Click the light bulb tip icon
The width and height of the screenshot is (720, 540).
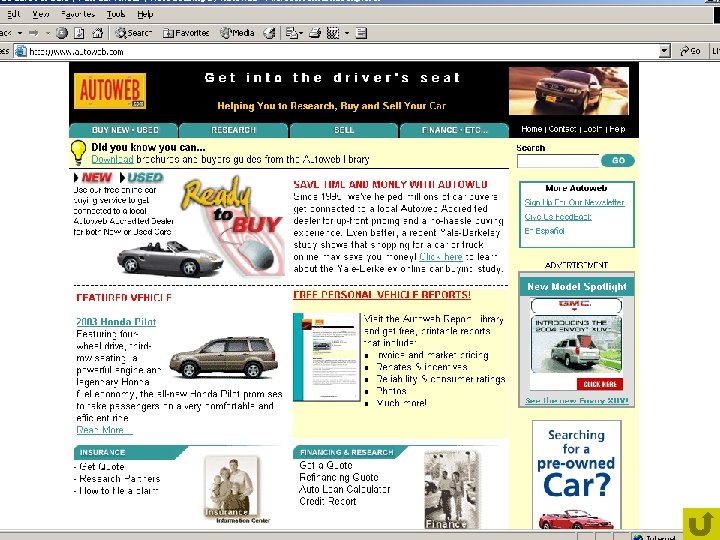pos(78,153)
